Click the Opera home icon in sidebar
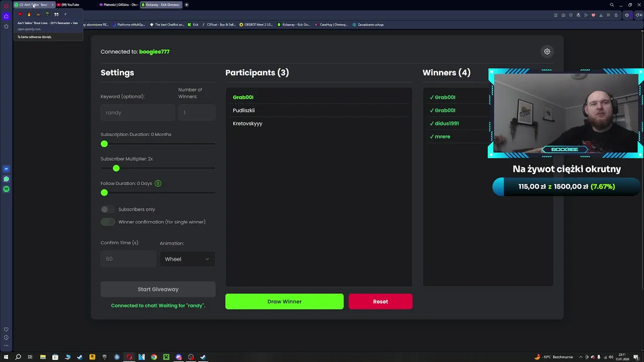This screenshot has height=362, width=644. tap(6, 16)
